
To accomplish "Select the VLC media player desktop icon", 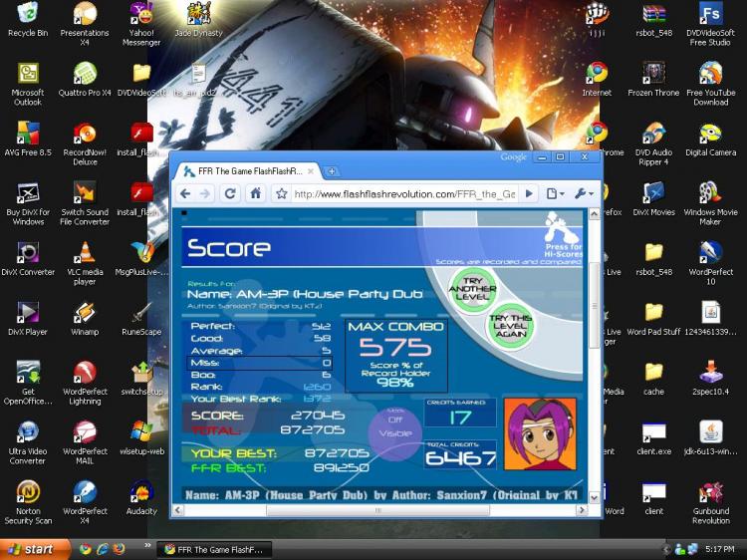I will click(x=85, y=263).
